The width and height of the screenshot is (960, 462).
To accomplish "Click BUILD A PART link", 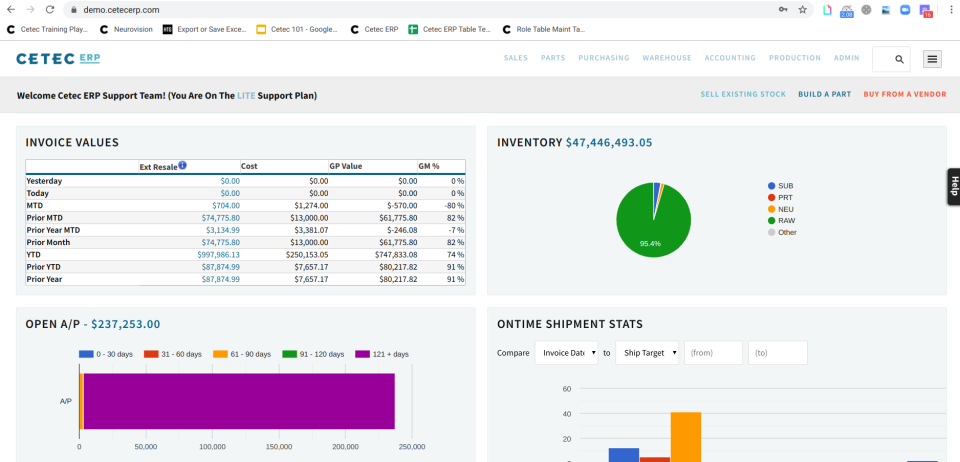I will (x=824, y=94).
